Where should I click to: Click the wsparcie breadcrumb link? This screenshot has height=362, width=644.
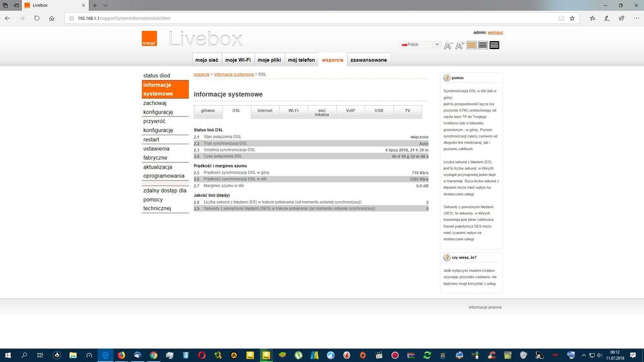[201, 74]
